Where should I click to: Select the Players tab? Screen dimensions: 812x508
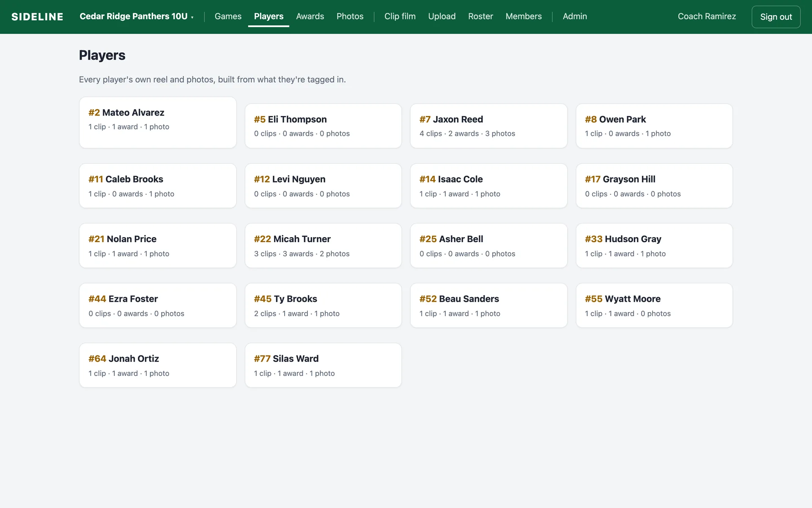[x=269, y=17]
